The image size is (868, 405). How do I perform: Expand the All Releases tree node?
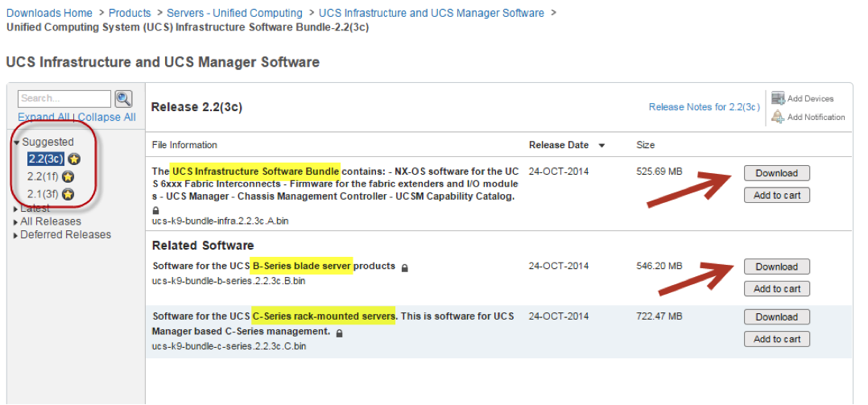(x=15, y=222)
